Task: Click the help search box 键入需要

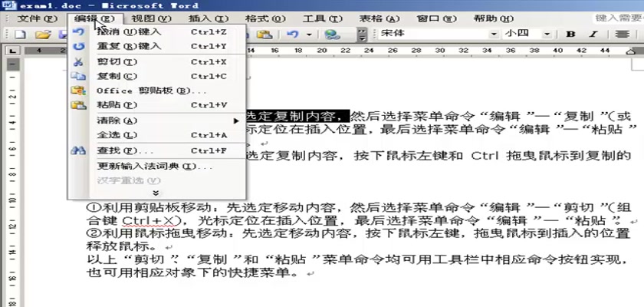Action: 619,18
